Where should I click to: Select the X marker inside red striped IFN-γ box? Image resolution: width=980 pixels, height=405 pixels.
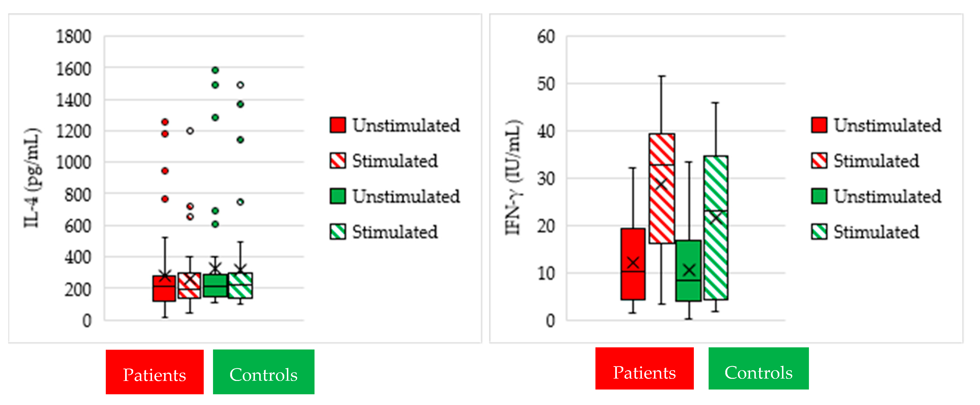coord(662,184)
